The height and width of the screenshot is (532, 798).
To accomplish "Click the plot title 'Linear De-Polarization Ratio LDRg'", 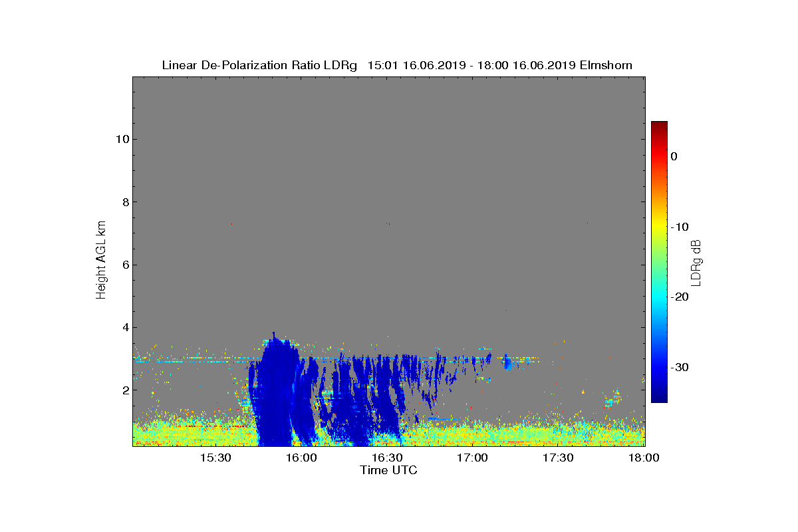I will click(x=261, y=65).
